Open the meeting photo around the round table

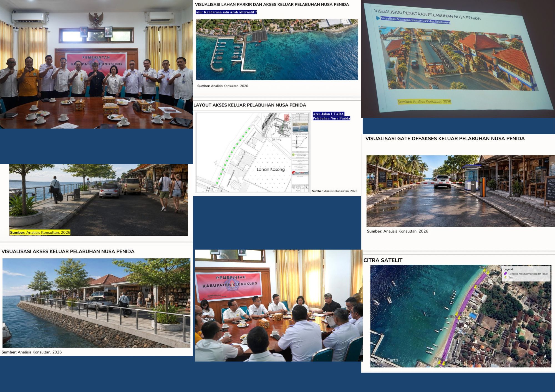tap(279, 306)
